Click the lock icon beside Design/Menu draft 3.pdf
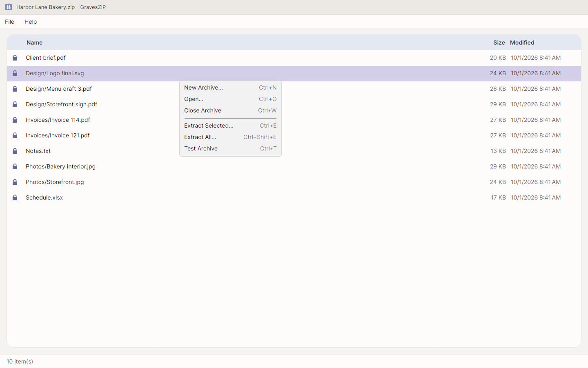 [x=15, y=89]
